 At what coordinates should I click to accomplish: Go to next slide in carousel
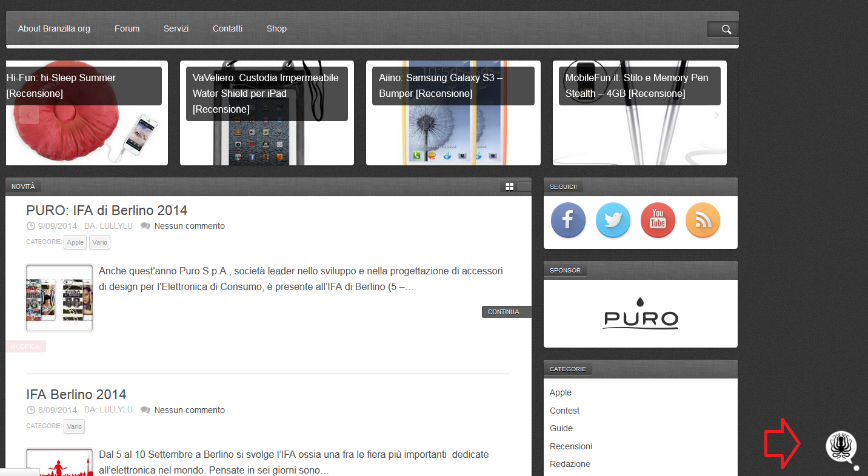(716, 115)
